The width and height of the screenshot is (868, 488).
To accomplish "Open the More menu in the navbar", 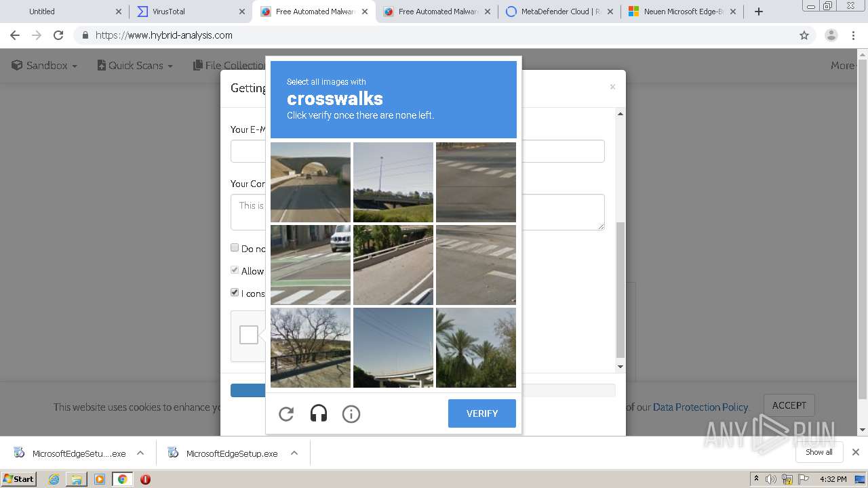I will tap(844, 66).
